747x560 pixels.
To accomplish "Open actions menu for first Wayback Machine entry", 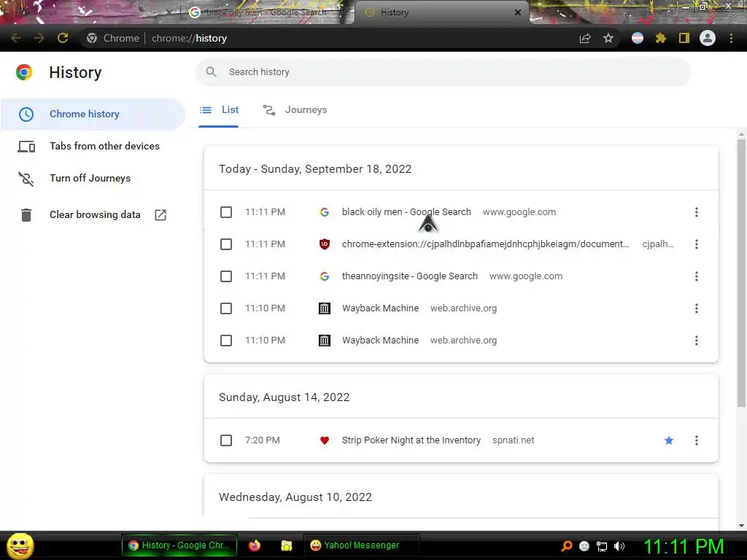I will coord(697,308).
